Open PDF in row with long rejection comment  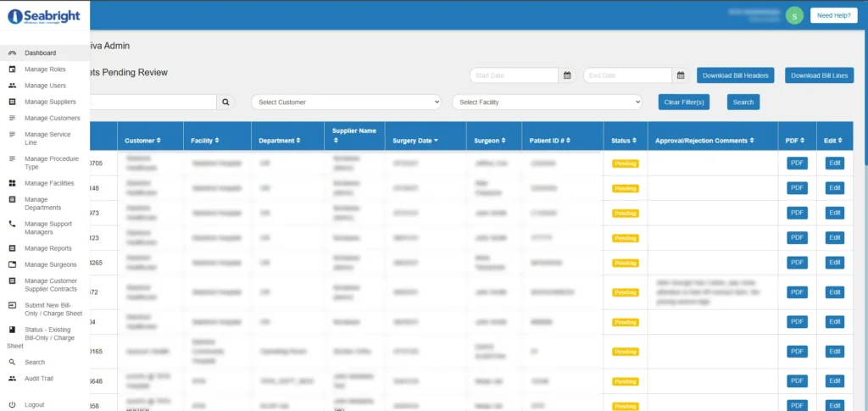coord(797,292)
